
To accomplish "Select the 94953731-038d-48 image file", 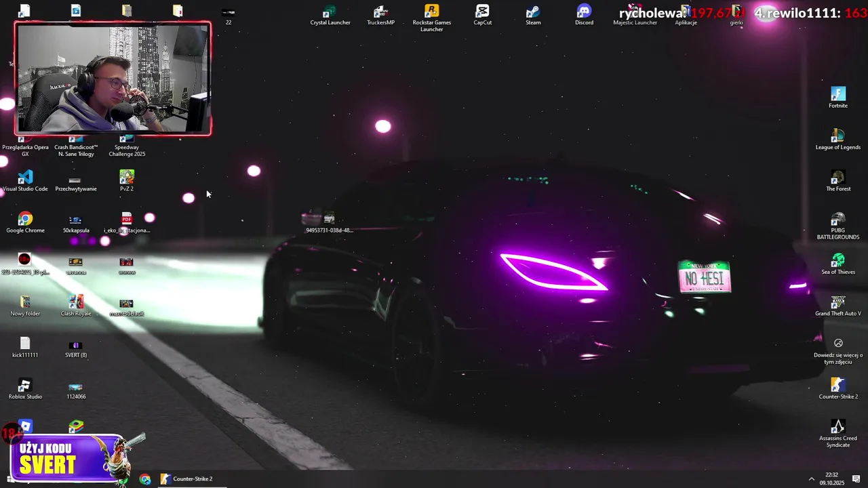I will (329, 222).
